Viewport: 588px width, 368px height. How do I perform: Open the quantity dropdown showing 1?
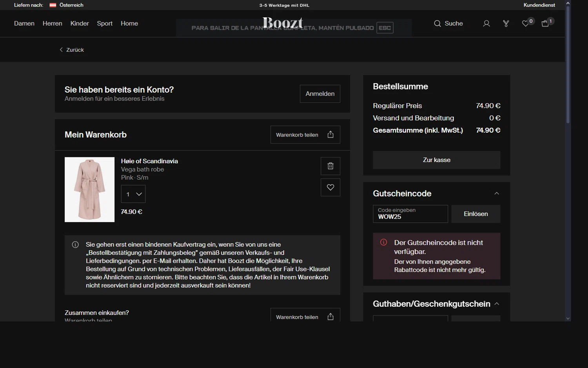point(133,194)
